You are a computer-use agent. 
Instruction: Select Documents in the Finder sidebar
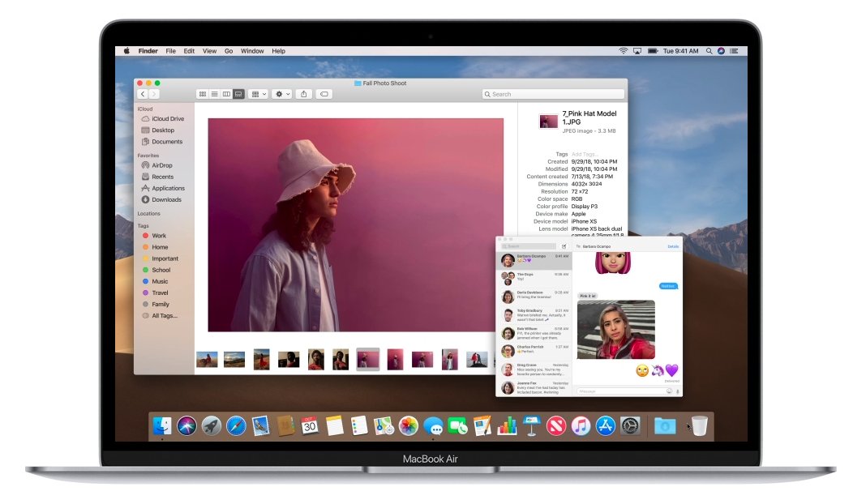click(163, 141)
